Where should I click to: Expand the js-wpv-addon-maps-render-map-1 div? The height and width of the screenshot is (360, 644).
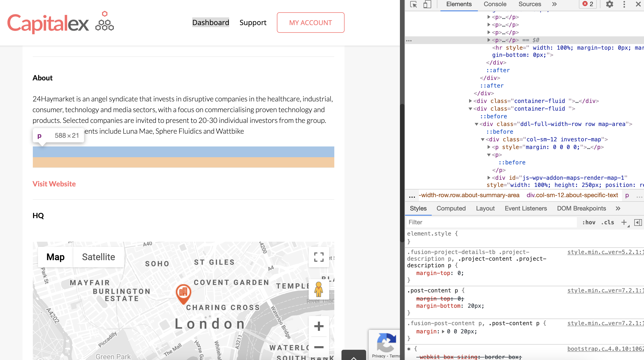[x=489, y=178]
